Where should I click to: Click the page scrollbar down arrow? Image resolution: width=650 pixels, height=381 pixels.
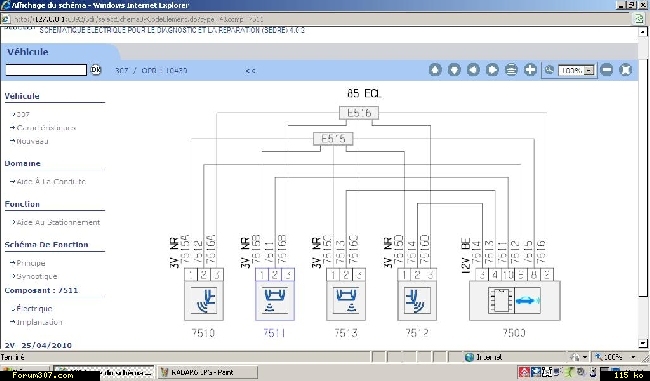pyautogui.click(x=643, y=344)
